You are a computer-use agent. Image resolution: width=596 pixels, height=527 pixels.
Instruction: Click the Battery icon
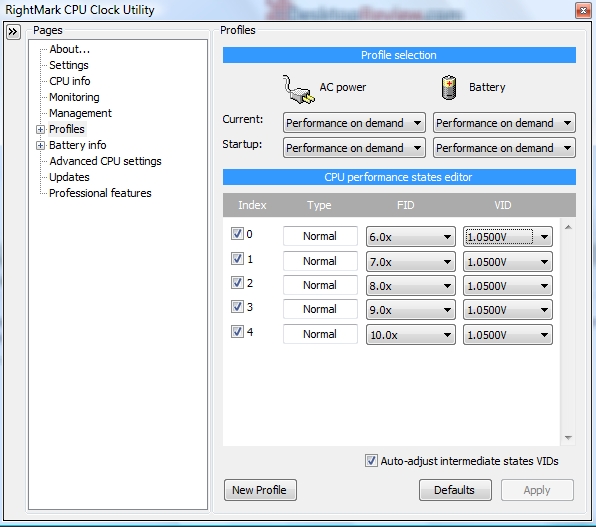coord(449,87)
